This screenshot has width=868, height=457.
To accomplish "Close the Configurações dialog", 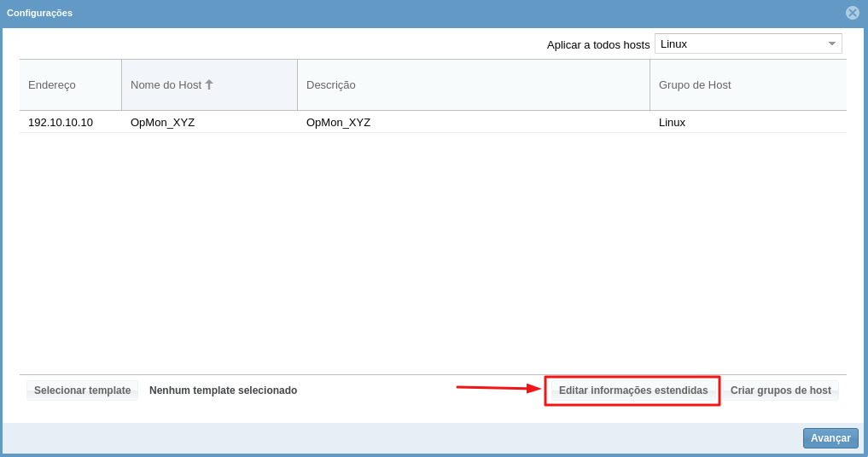I will click(852, 13).
